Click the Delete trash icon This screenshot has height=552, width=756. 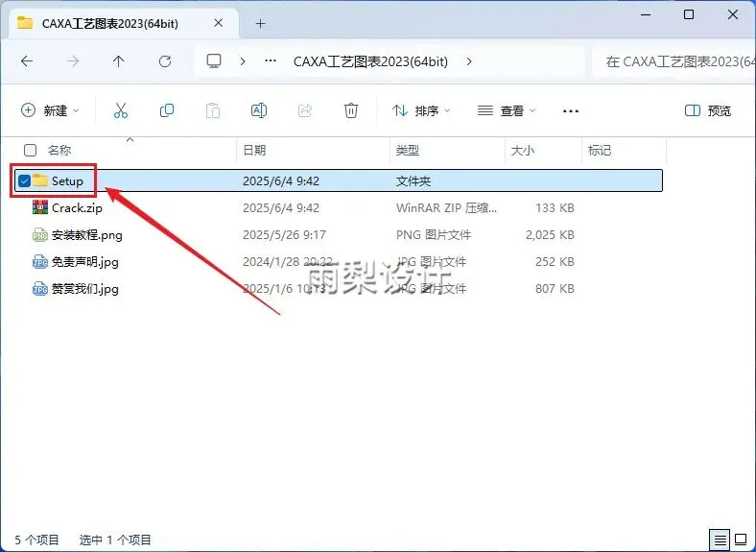click(351, 110)
